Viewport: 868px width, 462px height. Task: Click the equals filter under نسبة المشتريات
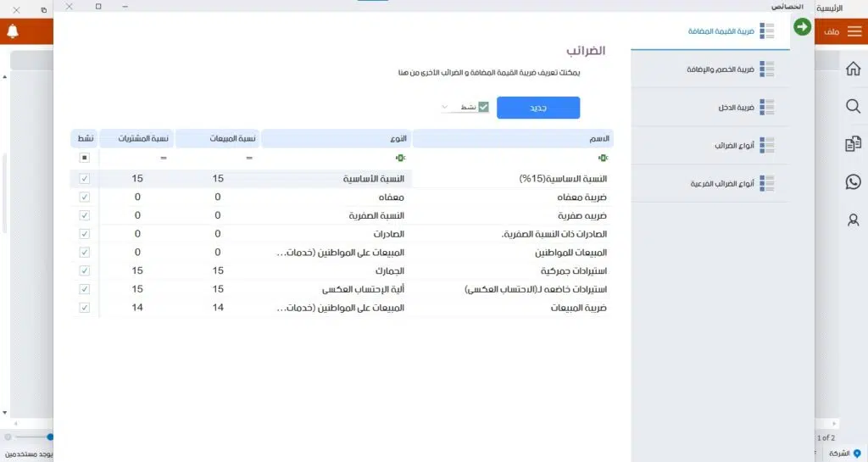coord(164,159)
